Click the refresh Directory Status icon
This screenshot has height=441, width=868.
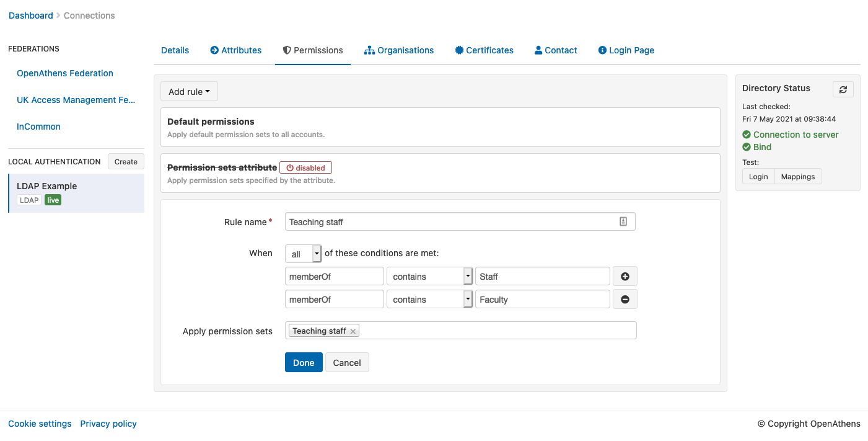click(843, 89)
